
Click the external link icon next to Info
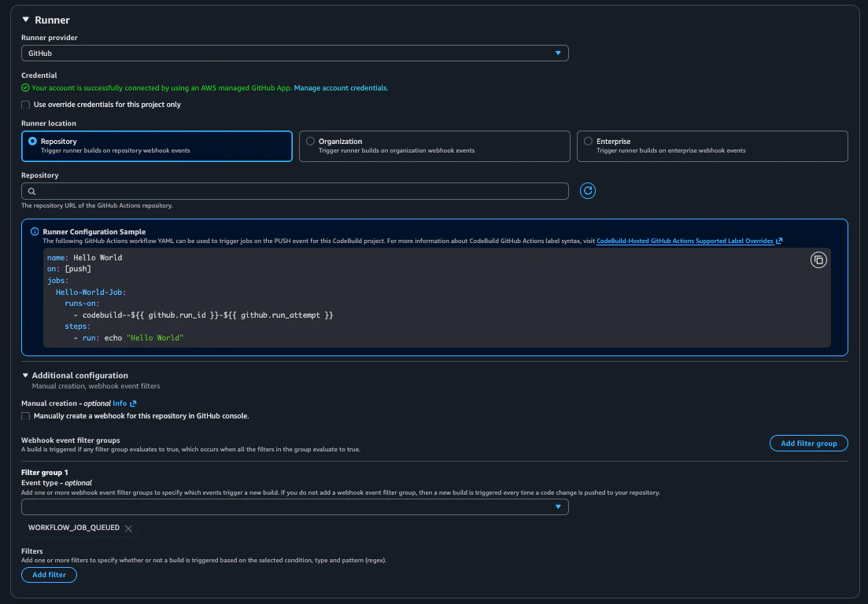(133, 403)
